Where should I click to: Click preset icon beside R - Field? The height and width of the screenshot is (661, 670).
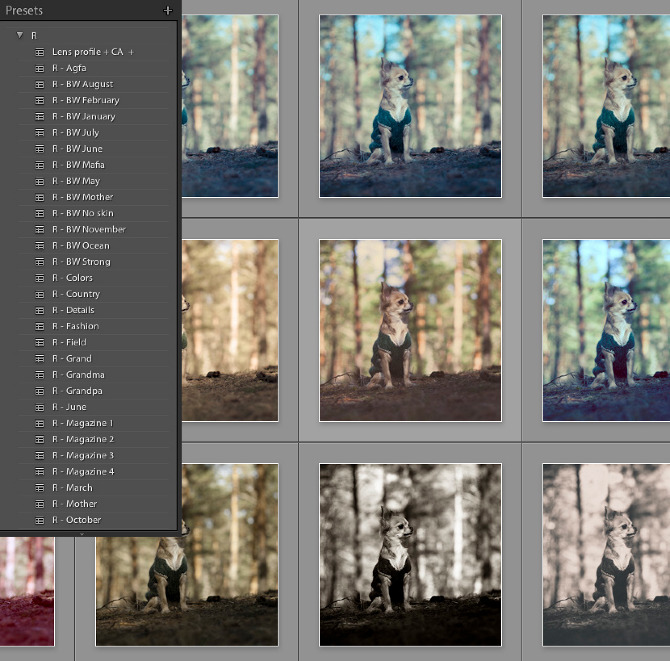point(39,343)
